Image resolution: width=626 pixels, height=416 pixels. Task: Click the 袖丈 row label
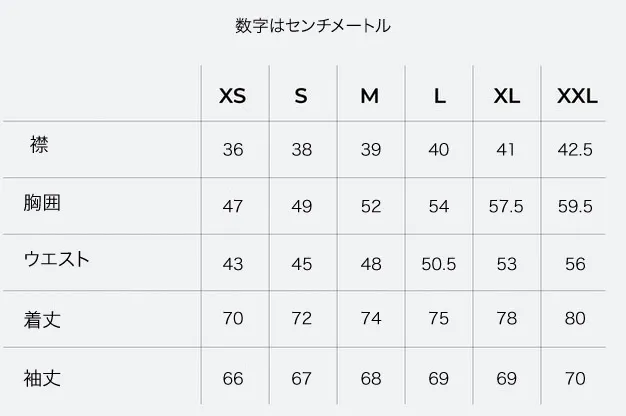42,378
